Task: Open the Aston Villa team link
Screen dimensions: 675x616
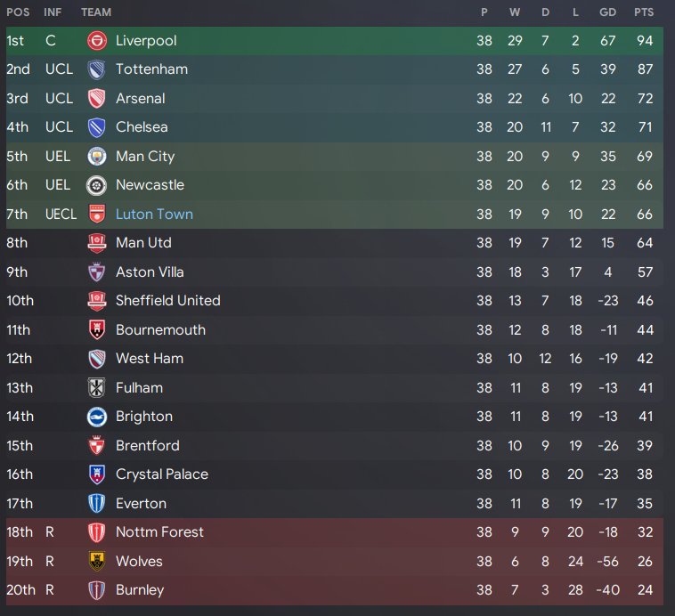Action: (x=150, y=272)
